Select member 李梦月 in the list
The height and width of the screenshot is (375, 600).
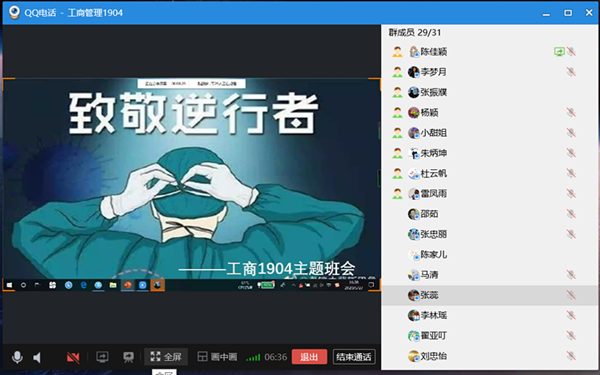pyautogui.click(x=490, y=72)
